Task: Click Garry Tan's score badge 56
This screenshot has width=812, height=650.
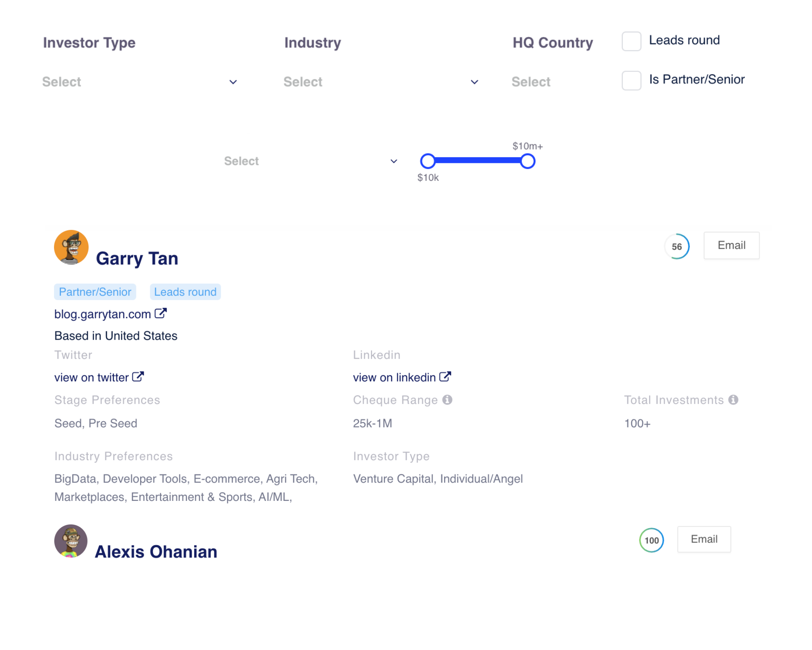Action: (677, 247)
